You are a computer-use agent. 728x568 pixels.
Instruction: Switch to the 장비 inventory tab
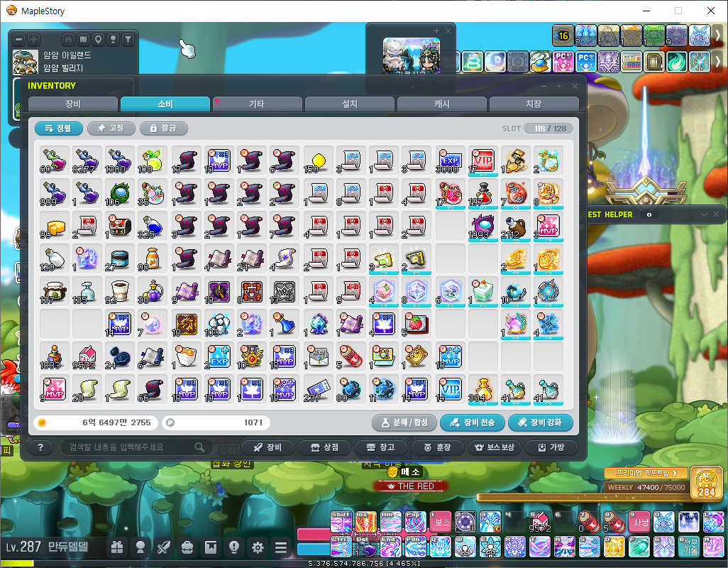pyautogui.click(x=73, y=104)
